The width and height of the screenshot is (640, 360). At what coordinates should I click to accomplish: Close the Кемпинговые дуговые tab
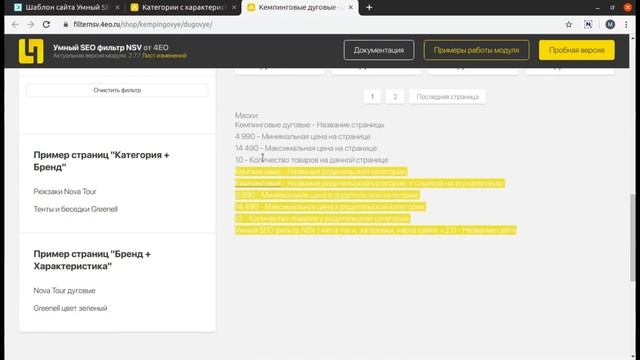click(351, 7)
